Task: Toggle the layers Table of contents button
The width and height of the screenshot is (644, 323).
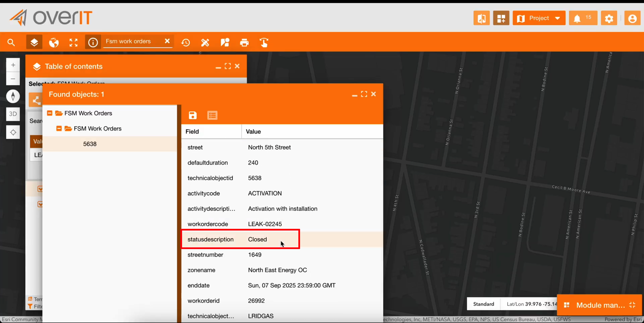Action: tap(34, 42)
